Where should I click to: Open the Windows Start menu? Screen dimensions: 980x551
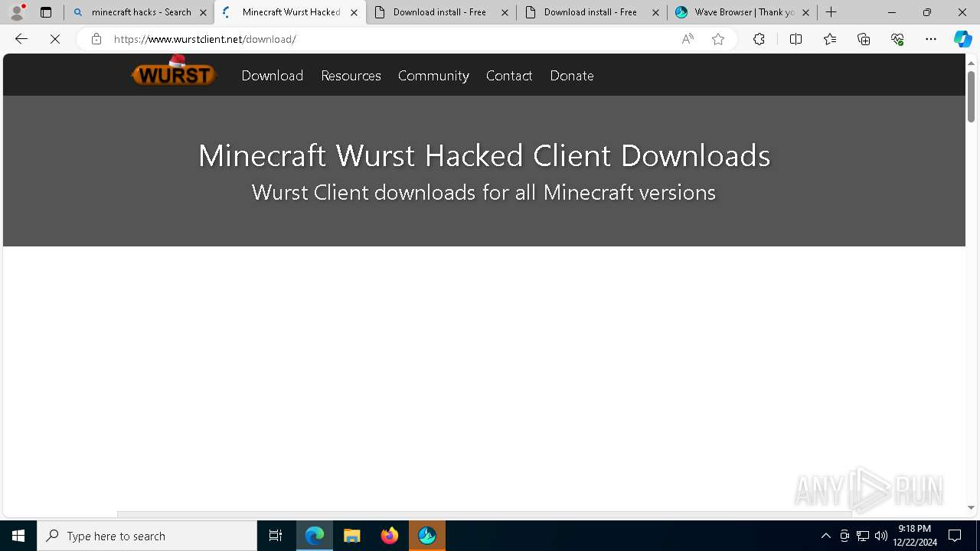(18, 536)
